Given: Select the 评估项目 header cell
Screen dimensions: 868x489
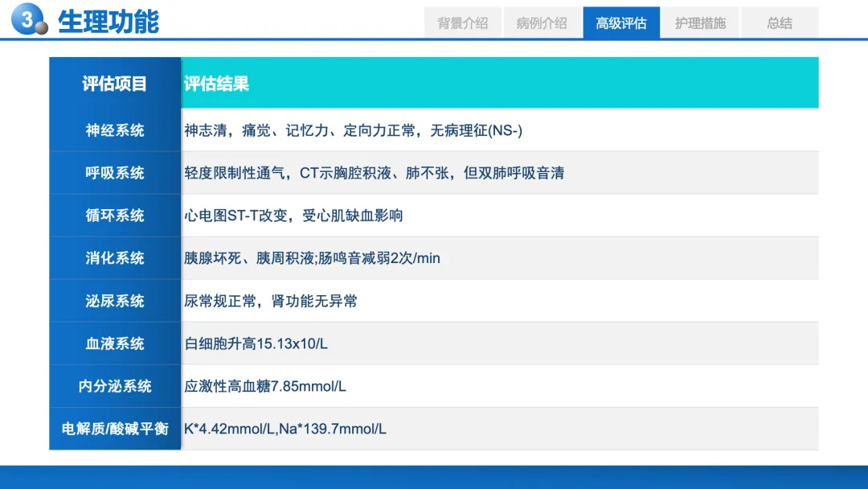Looking at the screenshot, I should 115,84.
